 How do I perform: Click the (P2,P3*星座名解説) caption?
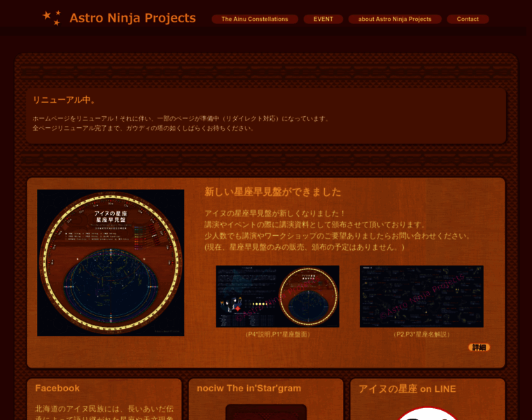tap(421, 335)
